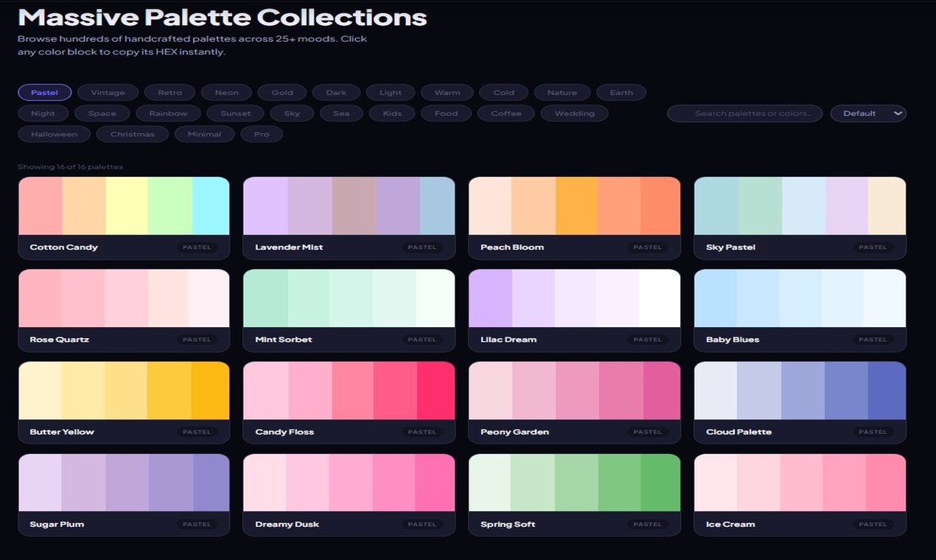This screenshot has width=936, height=560.
Task: Filter palettes by Christmas mood
Action: click(x=132, y=133)
